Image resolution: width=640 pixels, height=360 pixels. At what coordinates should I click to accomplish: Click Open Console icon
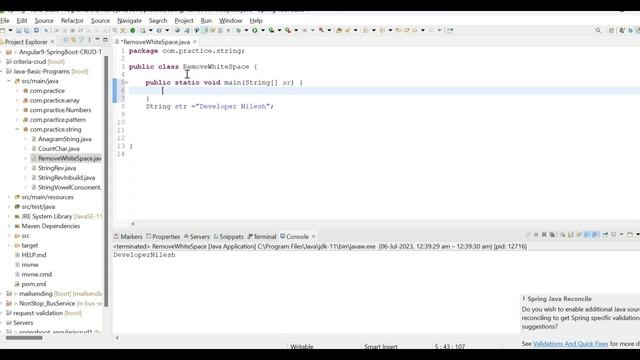630,235
